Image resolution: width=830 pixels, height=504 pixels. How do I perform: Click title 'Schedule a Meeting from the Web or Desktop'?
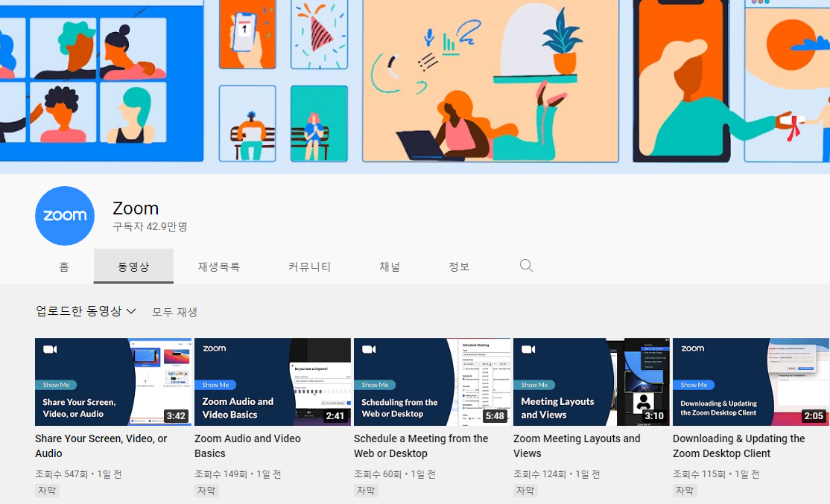coord(421,446)
